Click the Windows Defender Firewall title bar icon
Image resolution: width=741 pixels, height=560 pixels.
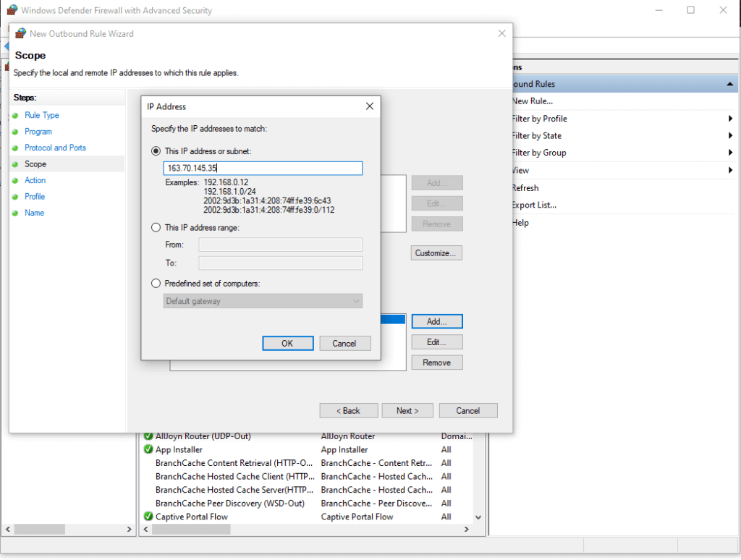(x=12, y=10)
